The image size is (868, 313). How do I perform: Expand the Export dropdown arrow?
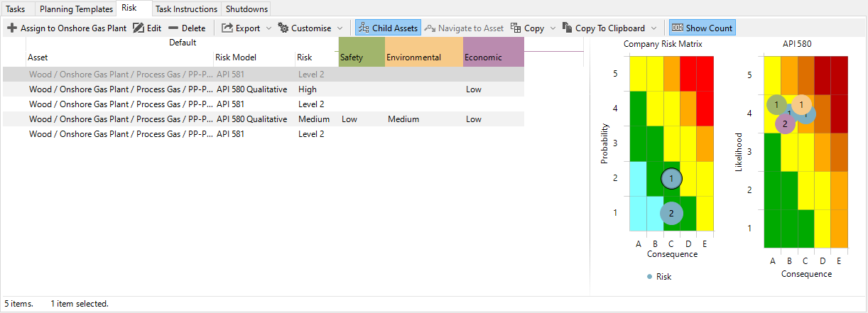268,28
